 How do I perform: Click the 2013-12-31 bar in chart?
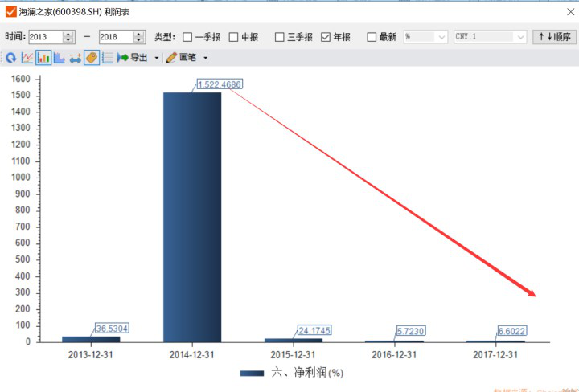(x=91, y=339)
